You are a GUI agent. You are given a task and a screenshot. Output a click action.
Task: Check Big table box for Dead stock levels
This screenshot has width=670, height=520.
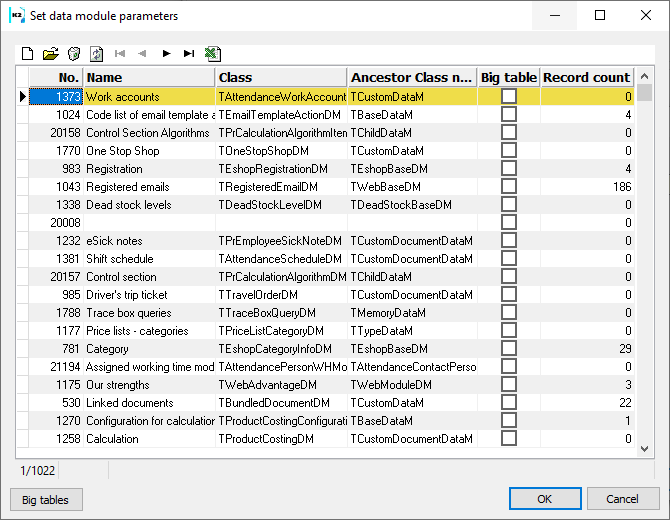click(508, 204)
